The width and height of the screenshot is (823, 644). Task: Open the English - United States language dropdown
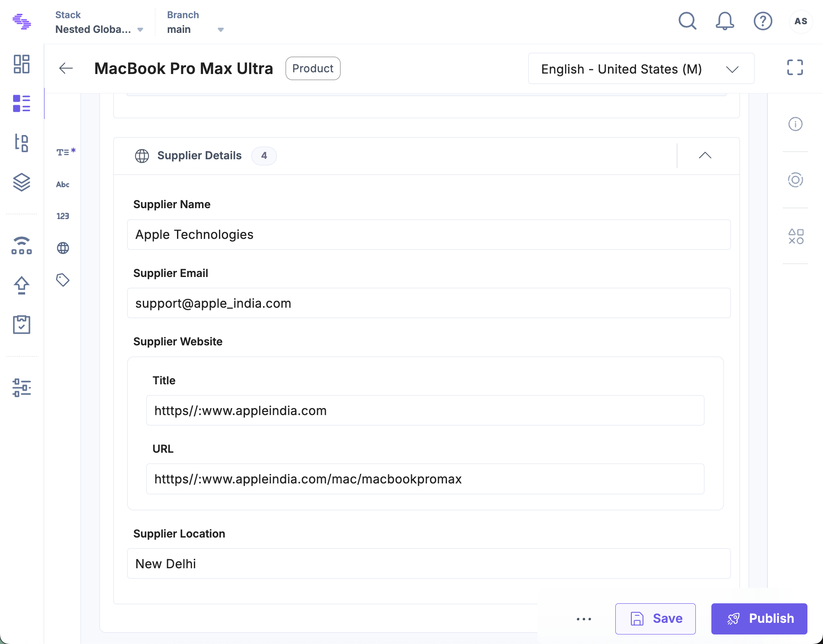pos(641,68)
